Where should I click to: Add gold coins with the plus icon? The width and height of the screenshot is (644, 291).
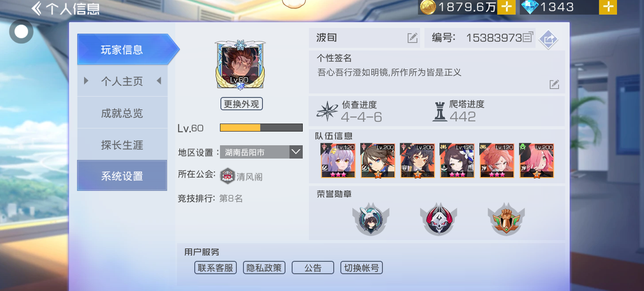pyautogui.click(x=507, y=7)
